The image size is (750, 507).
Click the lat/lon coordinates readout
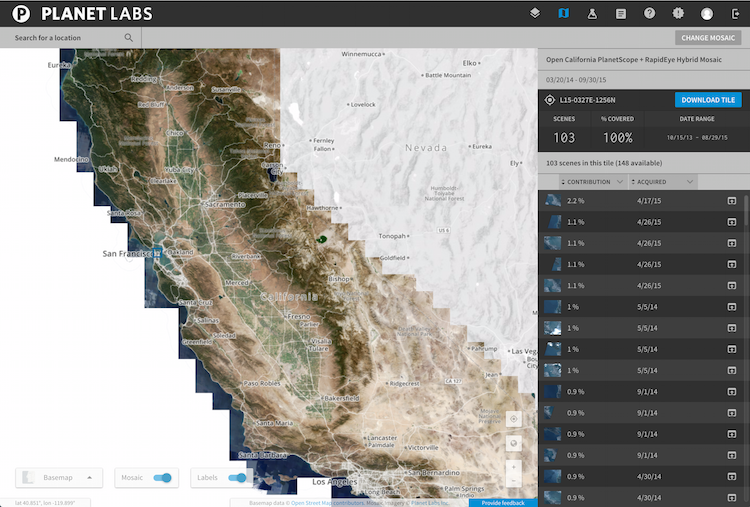point(44,503)
